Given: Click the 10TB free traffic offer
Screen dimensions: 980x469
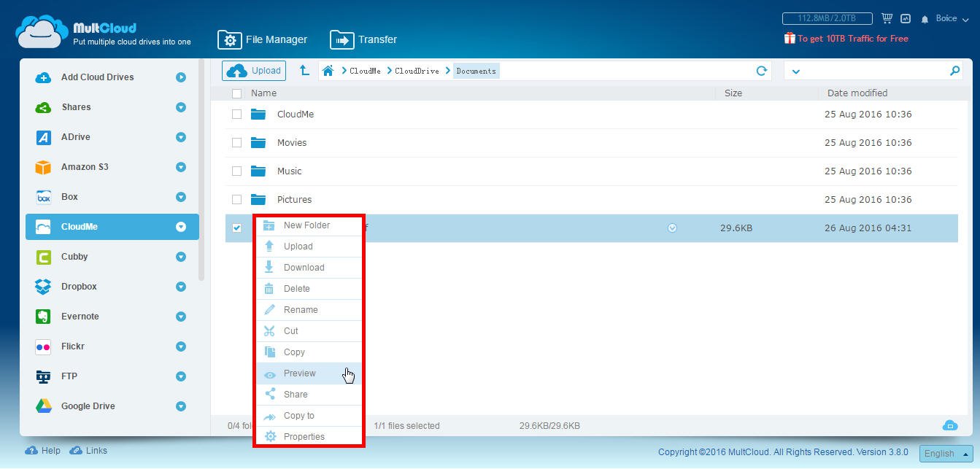Looking at the screenshot, I should click(x=846, y=39).
